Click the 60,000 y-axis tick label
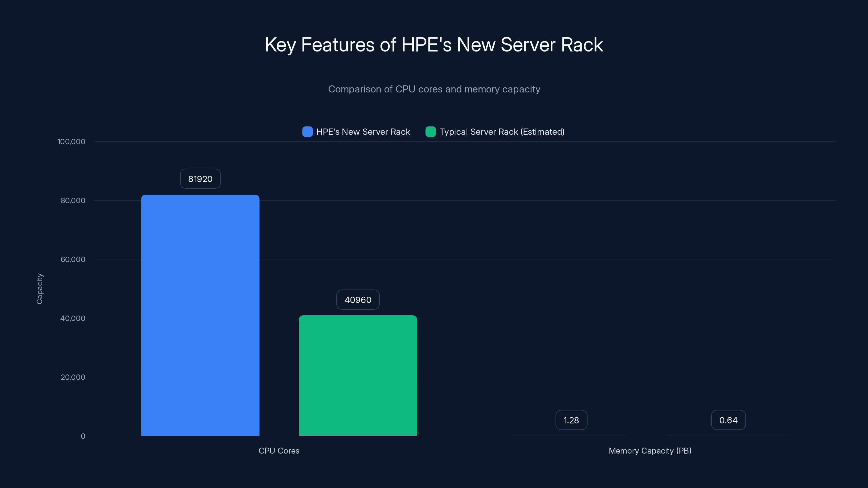The height and width of the screenshot is (488, 868). click(x=73, y=259)
